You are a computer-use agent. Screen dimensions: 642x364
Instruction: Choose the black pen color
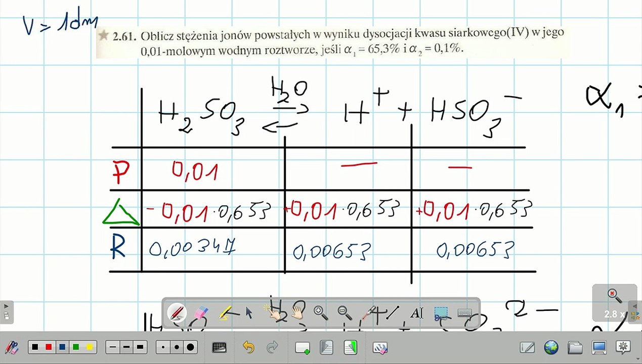[35, 347]
